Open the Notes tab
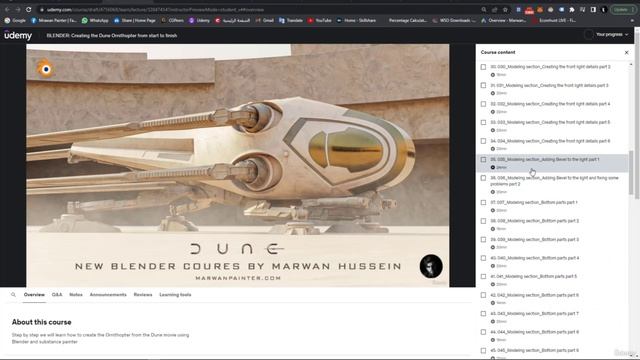The width and height of the screenshot is (640, 360). click(x=76, y=295)
